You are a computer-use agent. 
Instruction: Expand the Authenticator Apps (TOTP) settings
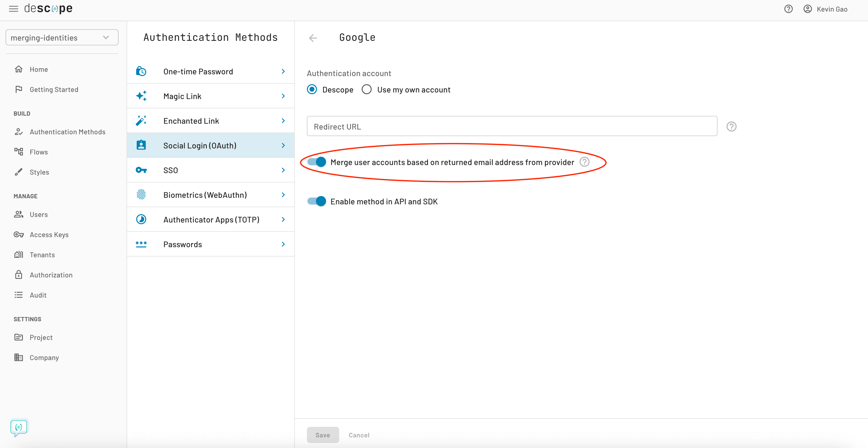[211, 219]
